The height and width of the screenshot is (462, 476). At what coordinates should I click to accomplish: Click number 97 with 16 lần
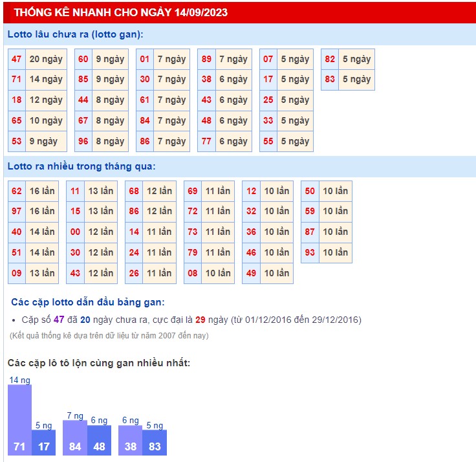coord(17,211)
